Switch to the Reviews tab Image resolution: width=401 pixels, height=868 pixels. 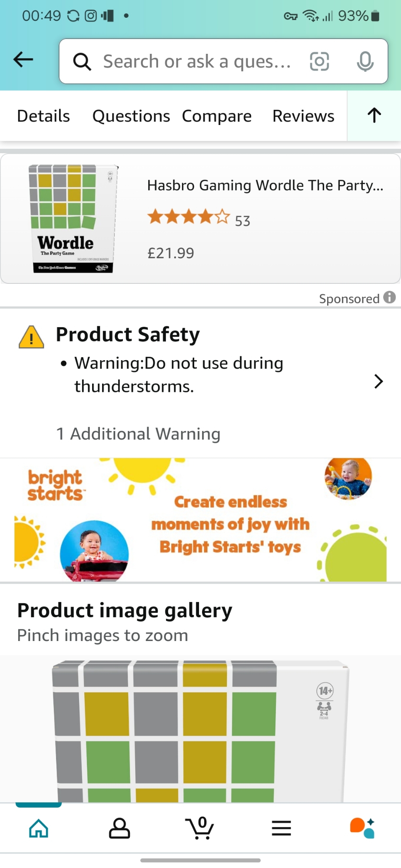(303, 116)
